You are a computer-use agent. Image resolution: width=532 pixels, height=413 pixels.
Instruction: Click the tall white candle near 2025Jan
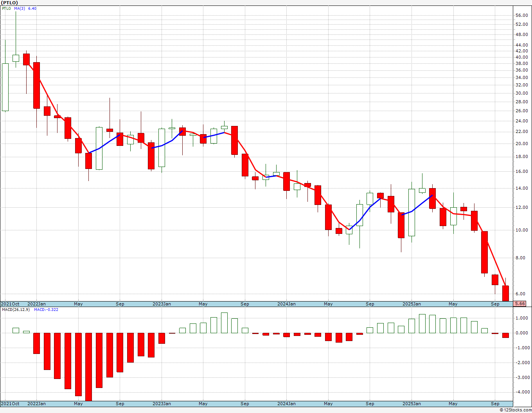pyautogui.click(x=412, y=212)
